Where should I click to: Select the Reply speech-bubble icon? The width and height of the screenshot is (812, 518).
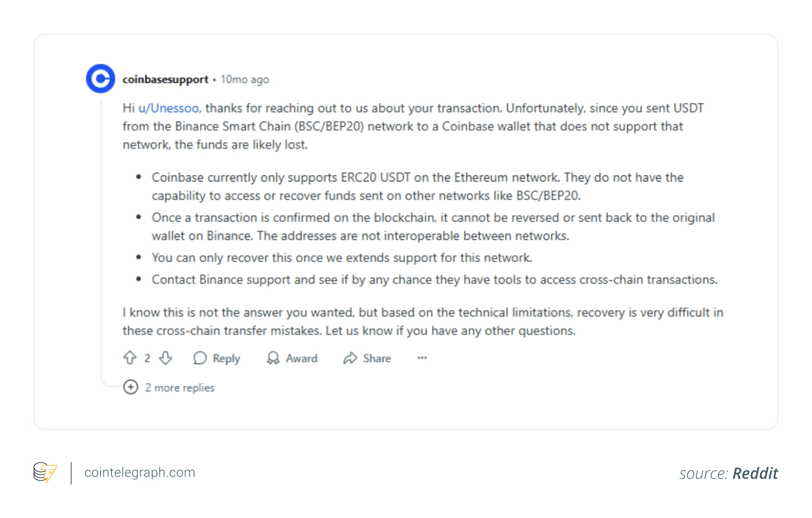pyautogui.click(x=199, y=358)
